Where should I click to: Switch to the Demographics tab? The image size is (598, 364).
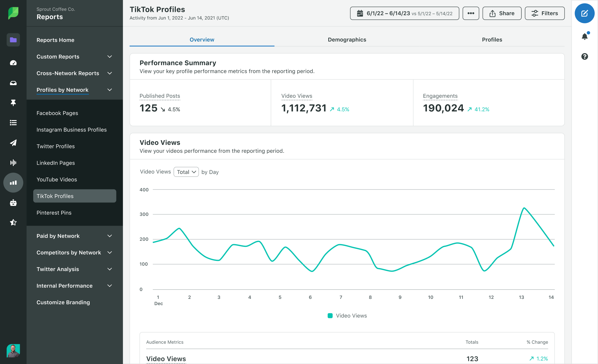point(347,39)
